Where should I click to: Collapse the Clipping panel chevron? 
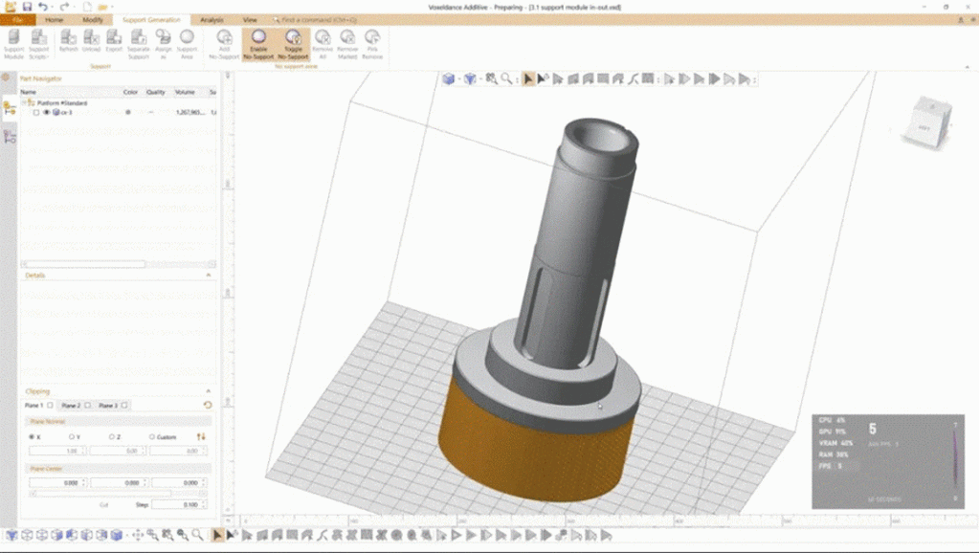click(x=209, y=391)
